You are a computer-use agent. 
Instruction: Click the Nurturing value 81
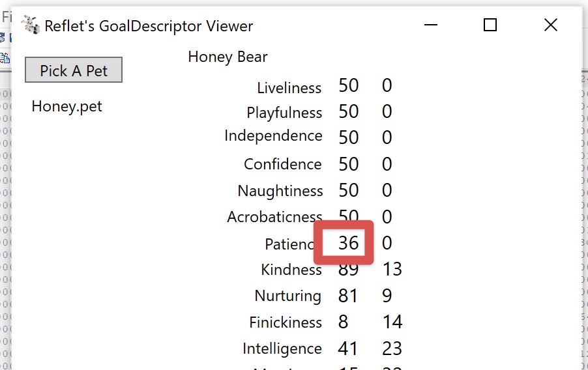click(347, 296)
